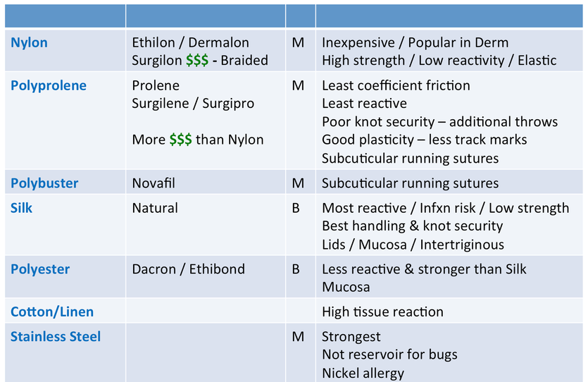Select the Novafil brand cell

pos(154,183)
